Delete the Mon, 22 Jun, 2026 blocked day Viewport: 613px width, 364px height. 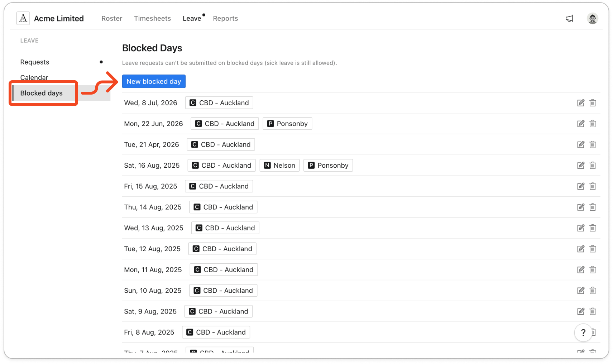593,124
